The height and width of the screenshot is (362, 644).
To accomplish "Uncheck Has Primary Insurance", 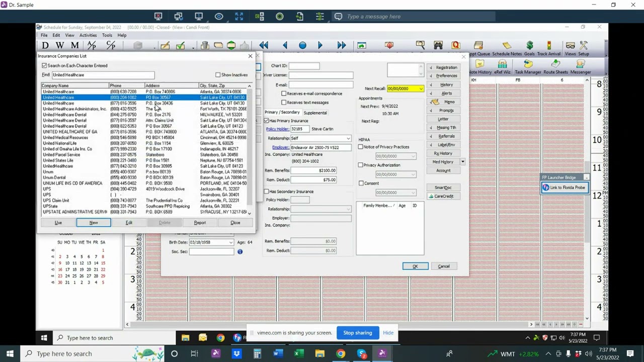I will pyautogui.click(x=266, y=121).
